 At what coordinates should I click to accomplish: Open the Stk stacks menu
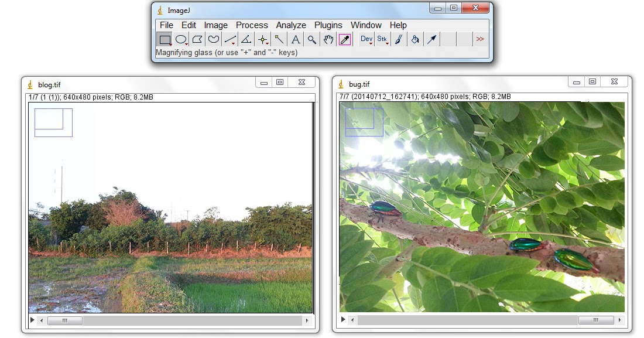pyautogui.click(x=381, y=39)
